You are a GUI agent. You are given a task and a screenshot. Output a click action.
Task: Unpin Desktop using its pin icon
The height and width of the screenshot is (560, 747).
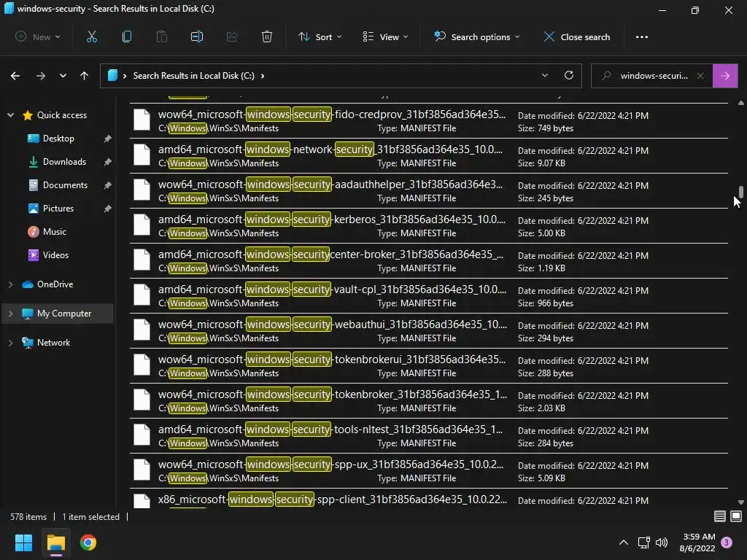click(108, 139)
